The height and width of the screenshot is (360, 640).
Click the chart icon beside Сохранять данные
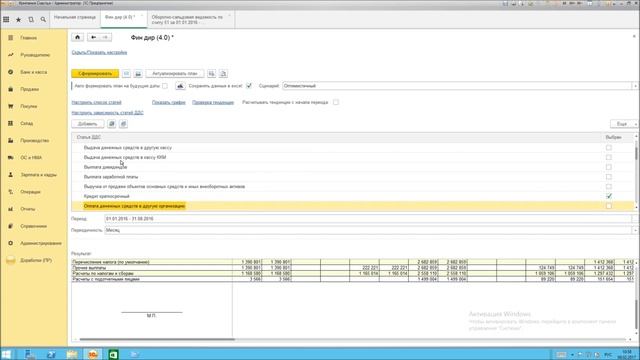click(x=180, y=86)
